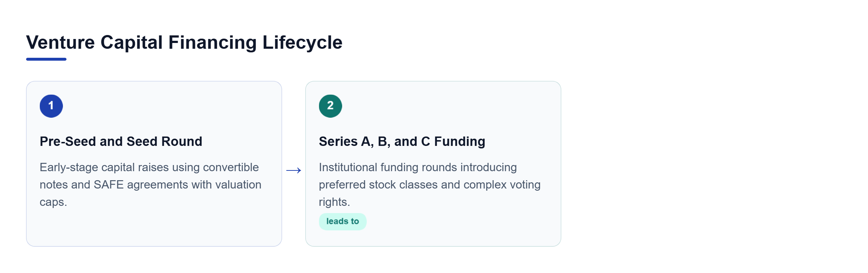Click the word "Funding" in second card heading
This screenshot has width=868, height=273.
(460, 142)
